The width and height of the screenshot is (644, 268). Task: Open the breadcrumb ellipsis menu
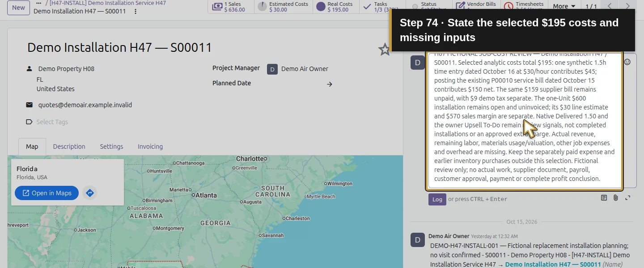click(39, 3)
